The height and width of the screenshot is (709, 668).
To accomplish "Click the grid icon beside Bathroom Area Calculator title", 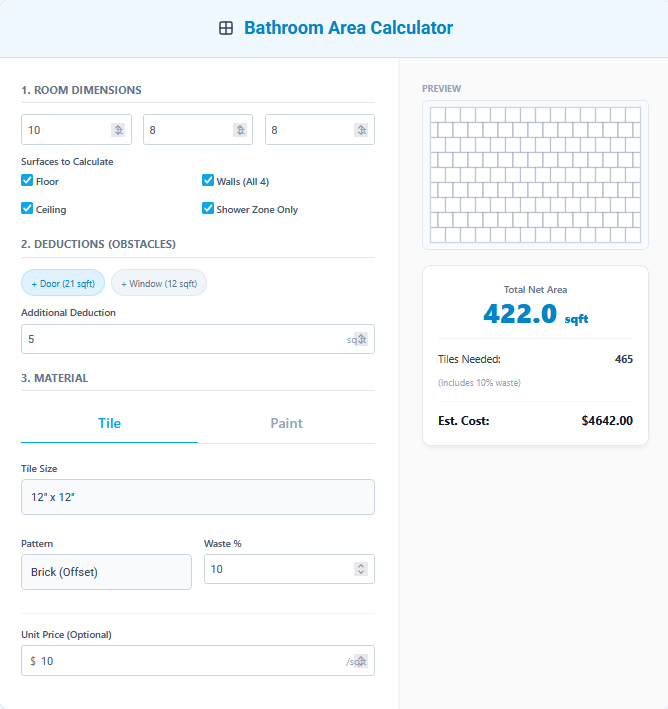I will (226, 28).
